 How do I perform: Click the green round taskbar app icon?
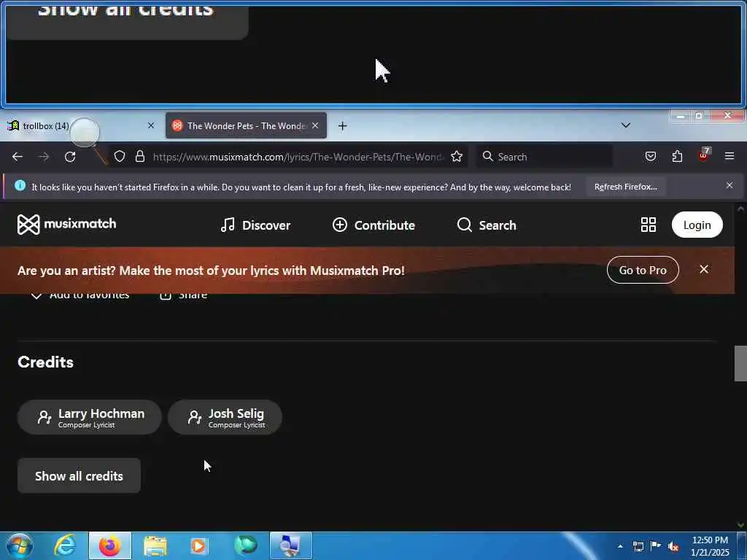click(x=245, y=545)
